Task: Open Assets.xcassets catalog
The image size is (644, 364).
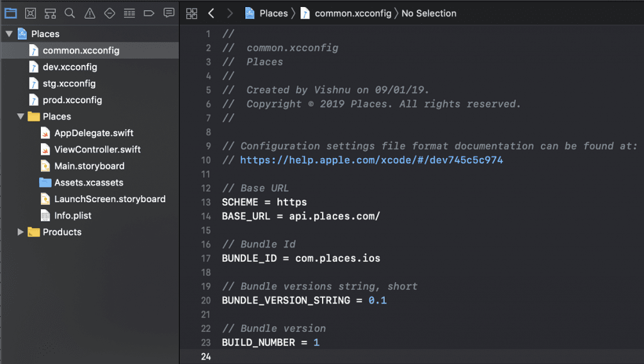Action: [89, 182]
